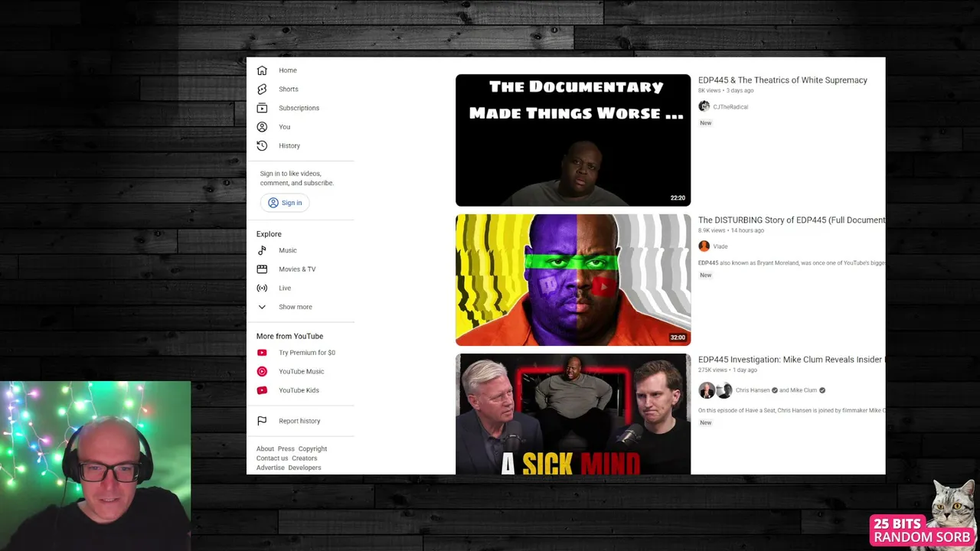Click the Report history flag icon
980x551 pixels.
click(x=262, y=421)
